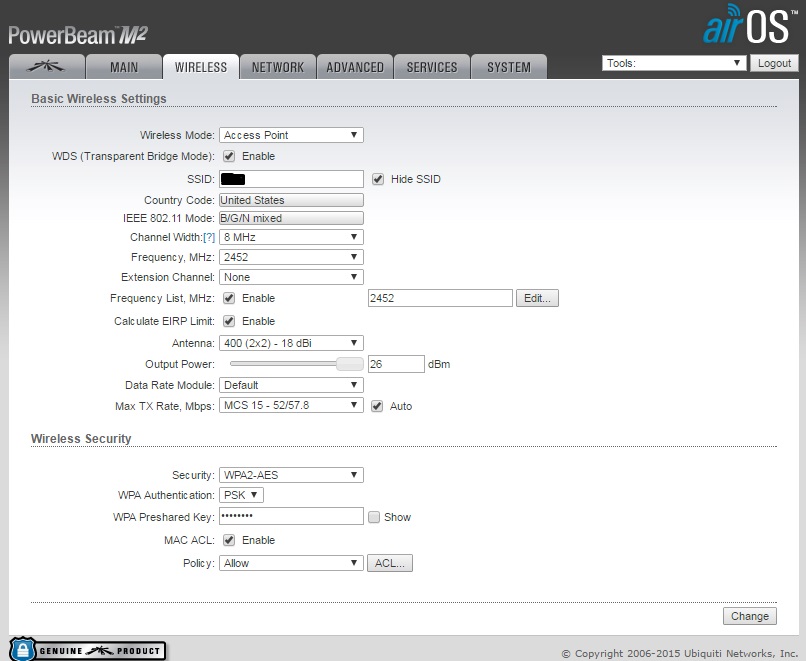Open the Ubiquiti logo tab
Viewport: 806px width, 661px height.
47,67
